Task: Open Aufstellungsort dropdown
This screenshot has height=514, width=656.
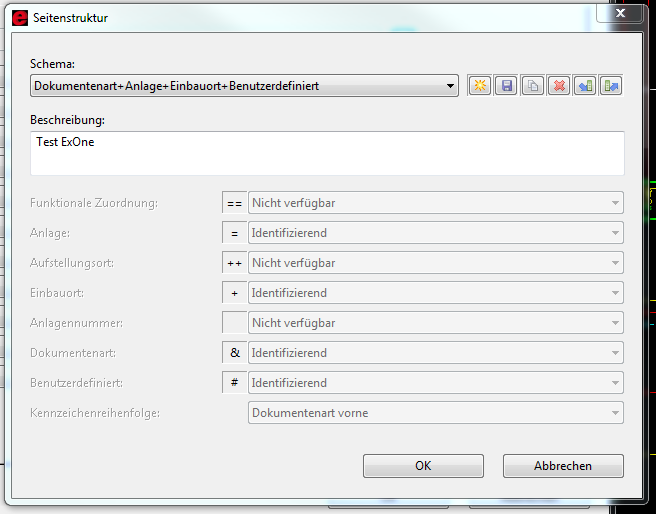Action: coord(436,263)
